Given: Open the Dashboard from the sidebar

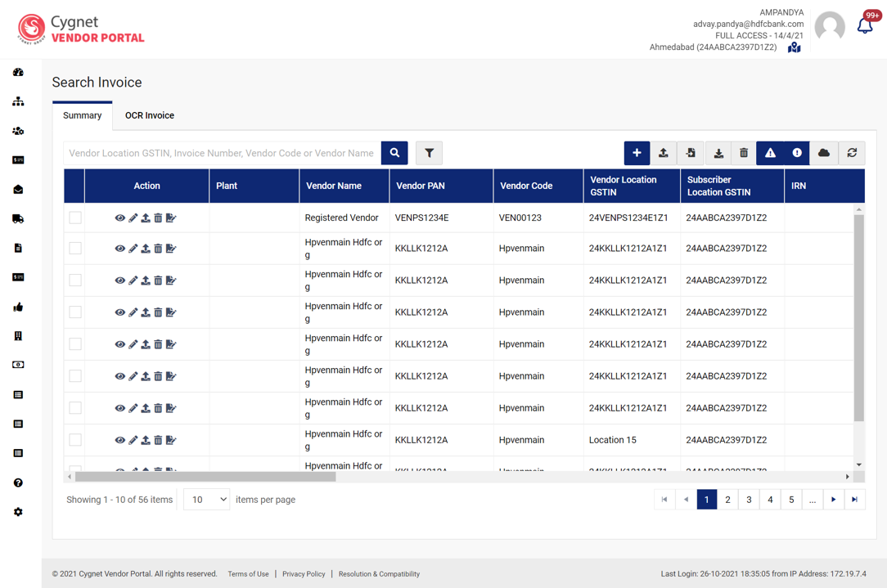Looking at the screenshot, I should [x=18, y=72].
